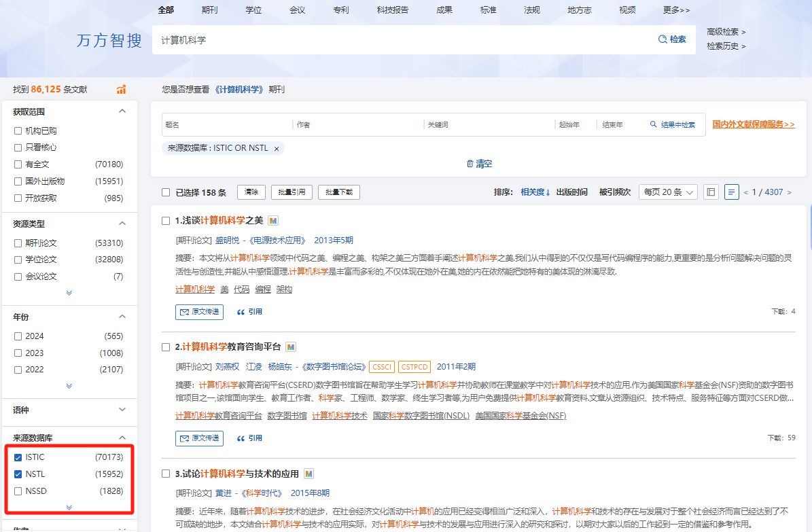Sort results by 出版时间
The image size is (812, 532).
(x=571, y=192)
